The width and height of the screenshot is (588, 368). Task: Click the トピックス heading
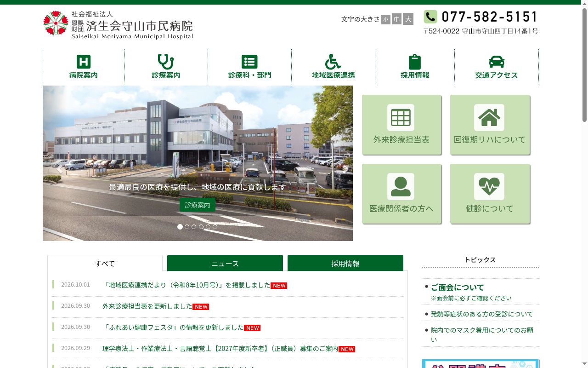(x=480, y=260)
